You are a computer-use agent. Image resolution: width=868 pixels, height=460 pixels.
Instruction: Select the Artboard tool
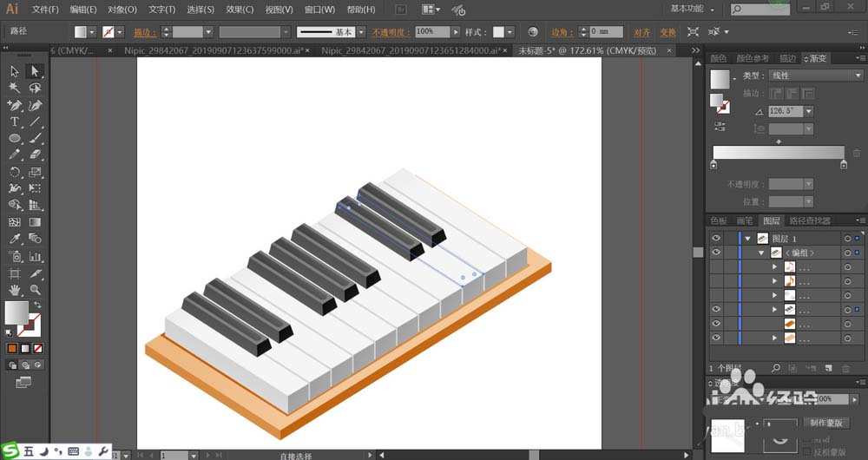point(15,273)
